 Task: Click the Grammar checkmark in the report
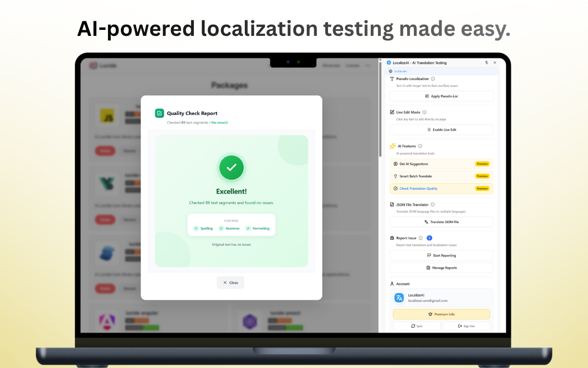221,228
